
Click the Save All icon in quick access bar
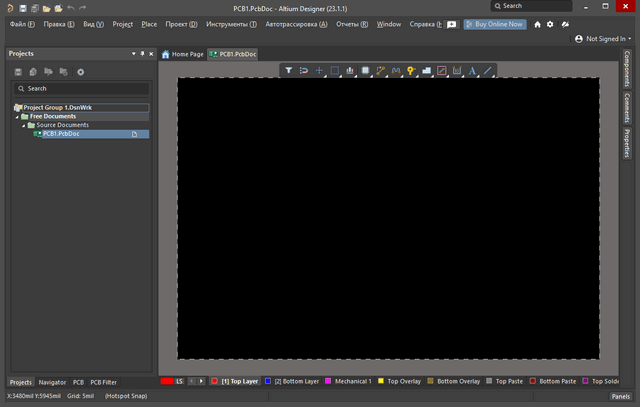coord(34,7)
